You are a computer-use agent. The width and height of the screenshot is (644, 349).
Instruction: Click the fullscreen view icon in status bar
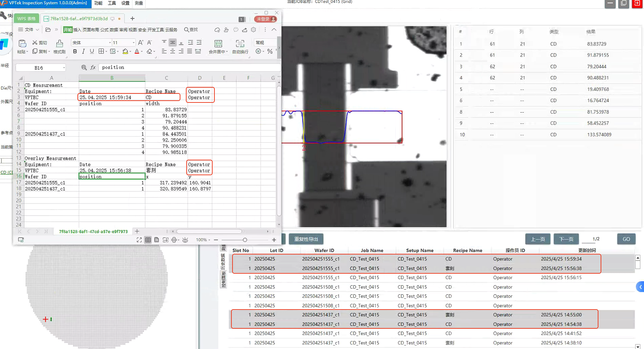[139, 240]
